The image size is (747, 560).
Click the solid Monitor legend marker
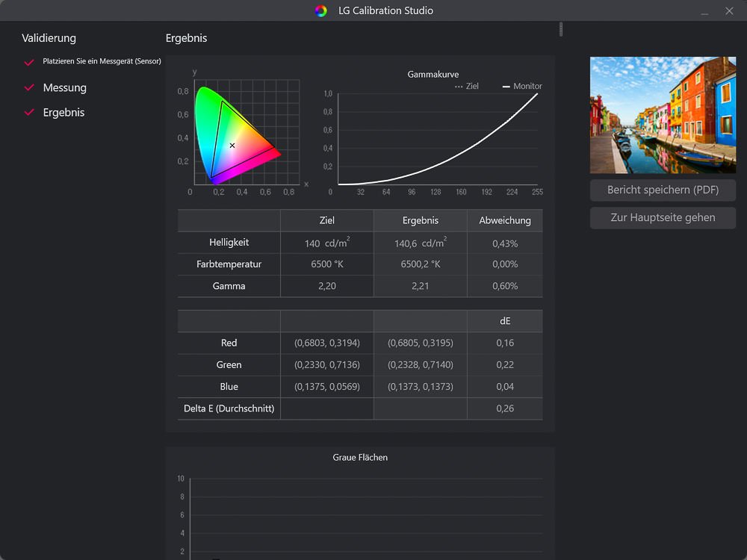(506, 87)
